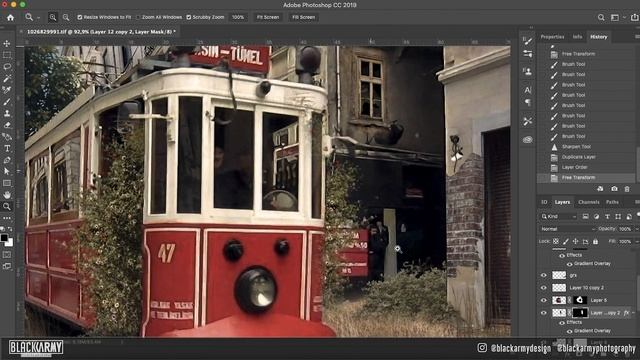Image resolution: width=640 pixels, height=360 pixels.
Task: Open the Normal blend mode dropdown
Action: tap(567, 229)
